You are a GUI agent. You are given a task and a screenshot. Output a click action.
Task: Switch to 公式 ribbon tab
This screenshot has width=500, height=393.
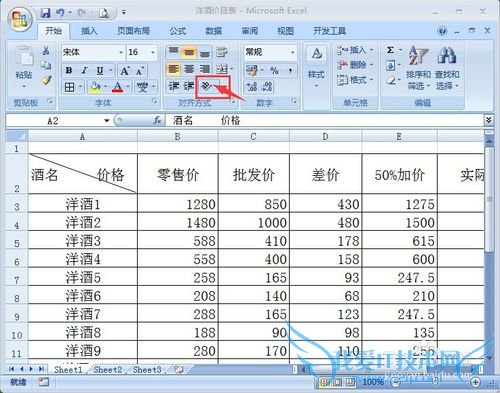(x=178, y=31)
